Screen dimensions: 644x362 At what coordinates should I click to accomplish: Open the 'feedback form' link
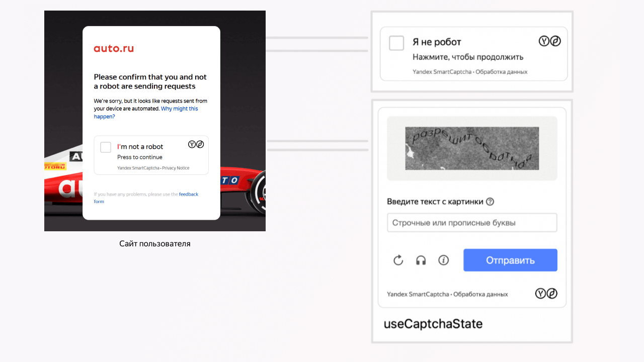(x=146, y=198)
